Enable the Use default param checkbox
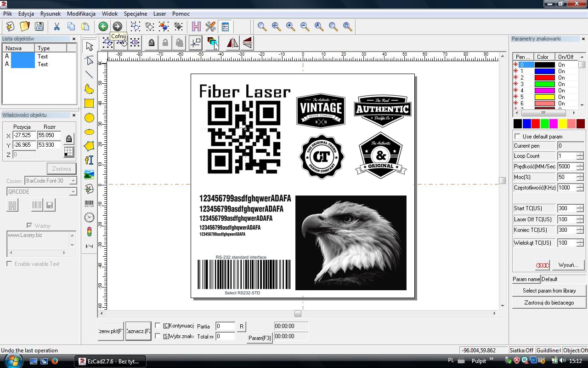The height and width of the screenshot is (368, 588). (518, 137)
